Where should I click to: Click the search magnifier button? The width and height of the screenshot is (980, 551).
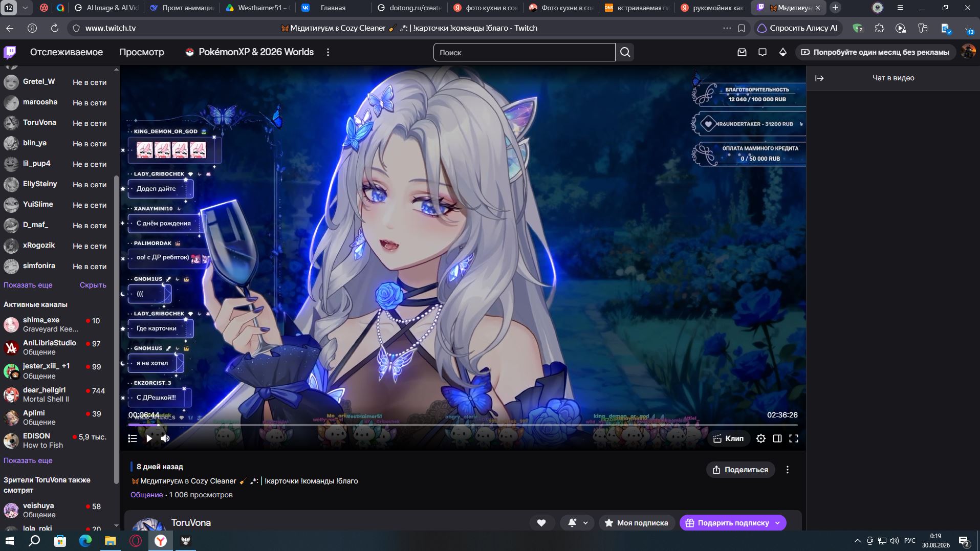625,52
